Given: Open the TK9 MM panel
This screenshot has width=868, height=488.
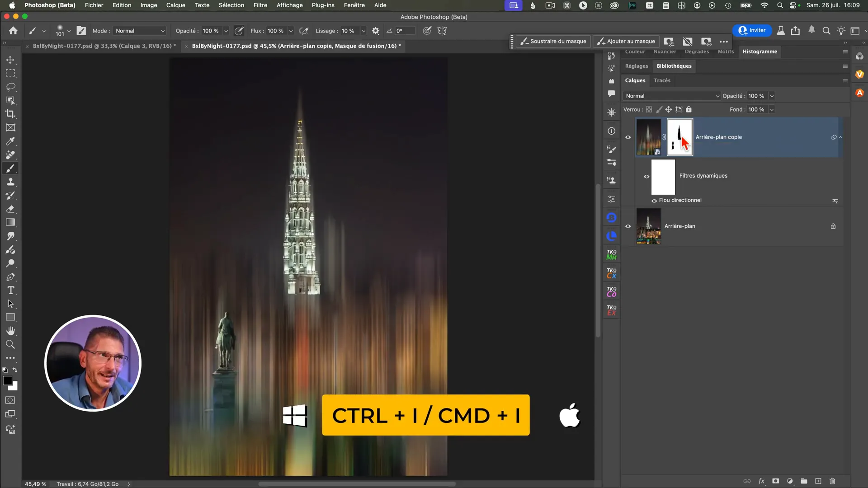Looking at the screenshot, I should coord(611,255).
